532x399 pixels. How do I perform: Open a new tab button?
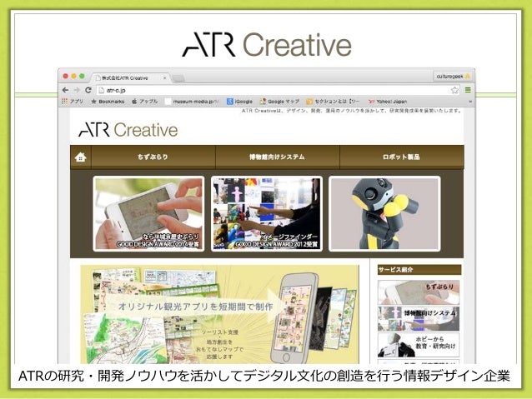point(178,78)
